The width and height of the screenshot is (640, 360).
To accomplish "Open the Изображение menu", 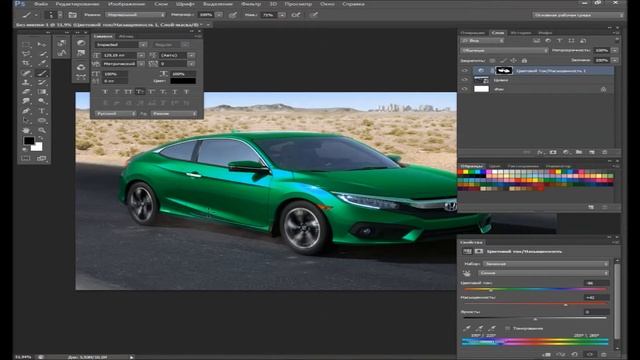I will (x=127, y=4).
